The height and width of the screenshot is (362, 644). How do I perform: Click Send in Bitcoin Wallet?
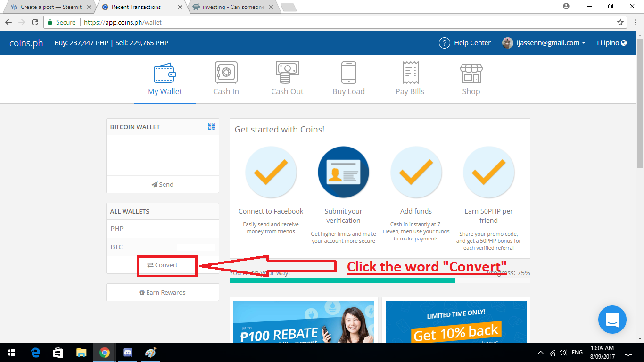point(163,184)
